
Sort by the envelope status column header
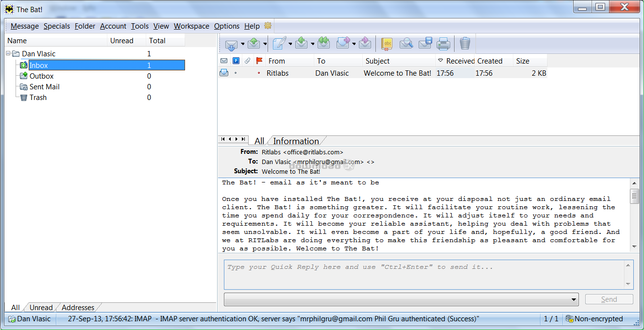pyautogui.click(x=224, y=61)
